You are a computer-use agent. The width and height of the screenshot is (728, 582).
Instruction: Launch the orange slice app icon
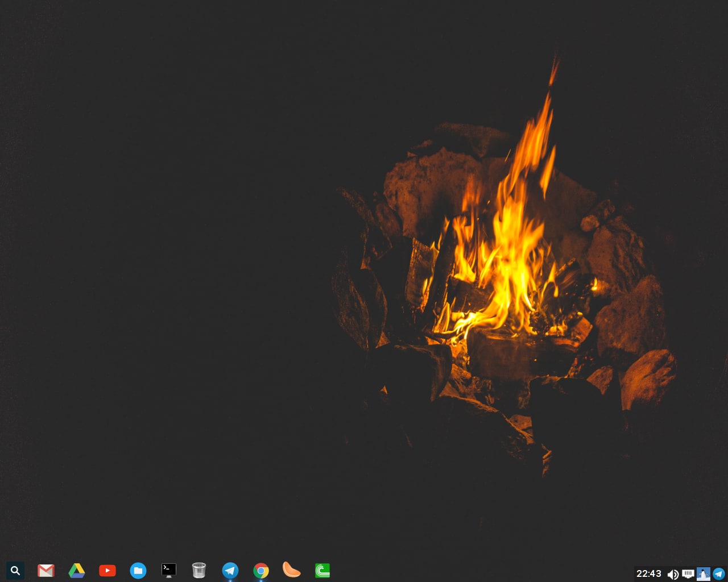[291, 570]
